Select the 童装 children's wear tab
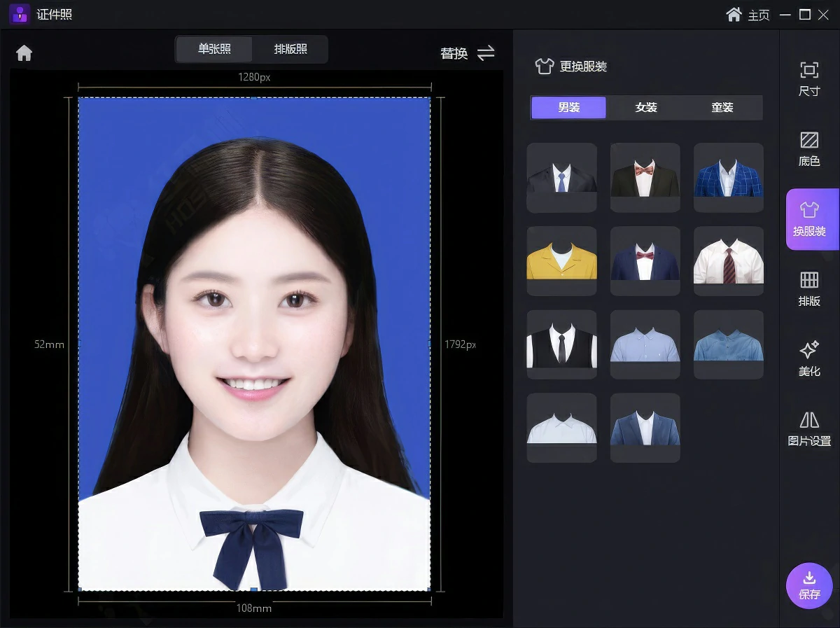The width and height of the screenshot is (840, 628). coord(722,108)
